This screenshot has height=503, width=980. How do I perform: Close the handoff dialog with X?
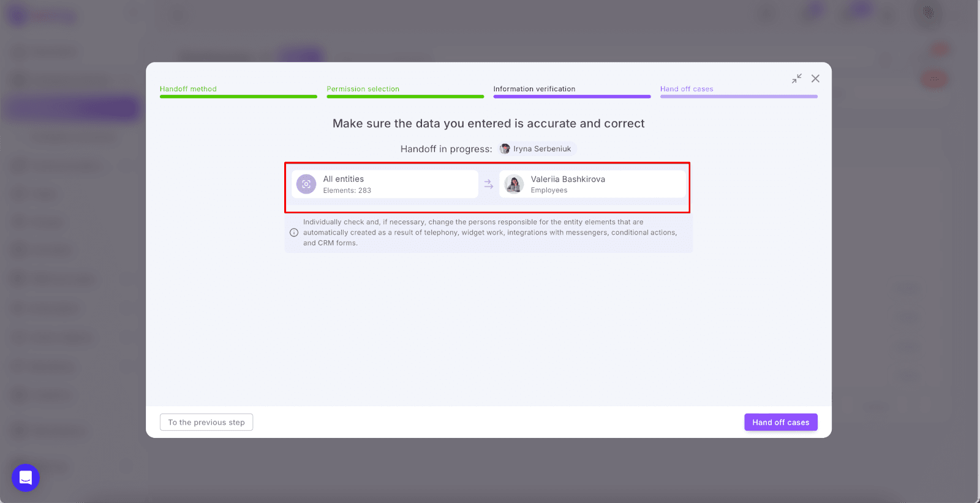click(815, 78)
